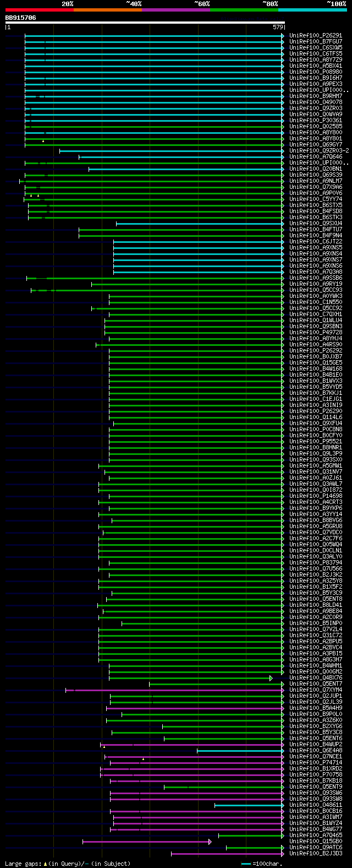This screenshot has width=352, height=868.
Task: Select the UniRef100_O48611 label
Action: (316, 805)
